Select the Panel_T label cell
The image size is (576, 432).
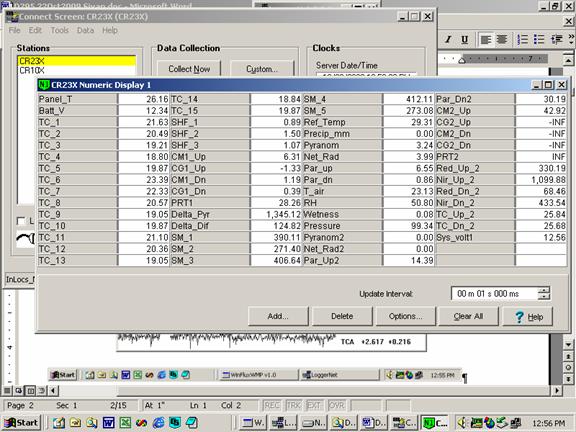[x=78, y=99]
